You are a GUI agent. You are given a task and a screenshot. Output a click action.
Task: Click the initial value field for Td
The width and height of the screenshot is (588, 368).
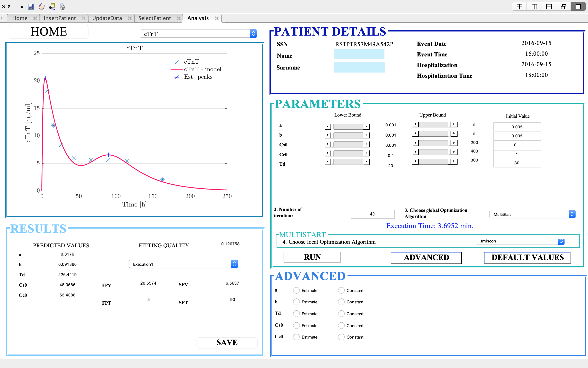point(517,163)
